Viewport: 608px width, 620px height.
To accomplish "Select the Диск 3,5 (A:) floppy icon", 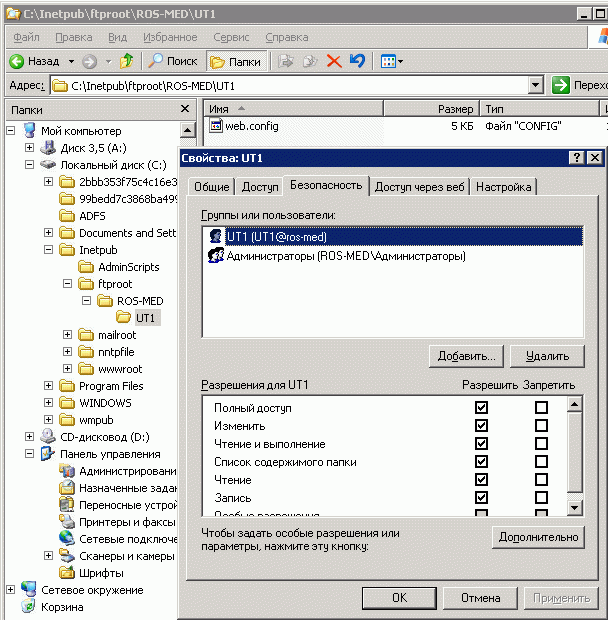I will 48,147.
